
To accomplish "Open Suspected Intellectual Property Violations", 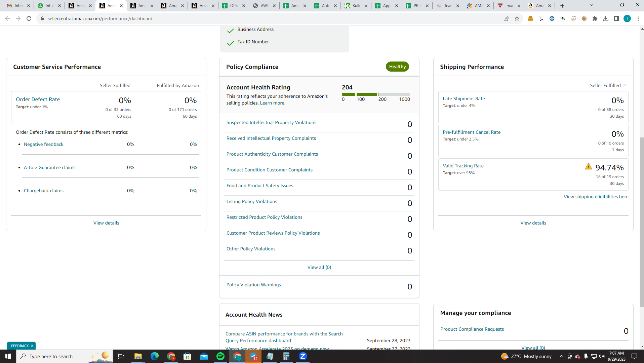I will pos(271,122).
